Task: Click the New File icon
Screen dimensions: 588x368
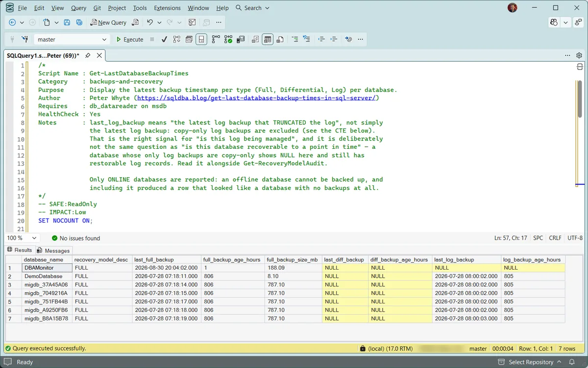Action: point(46,23)
